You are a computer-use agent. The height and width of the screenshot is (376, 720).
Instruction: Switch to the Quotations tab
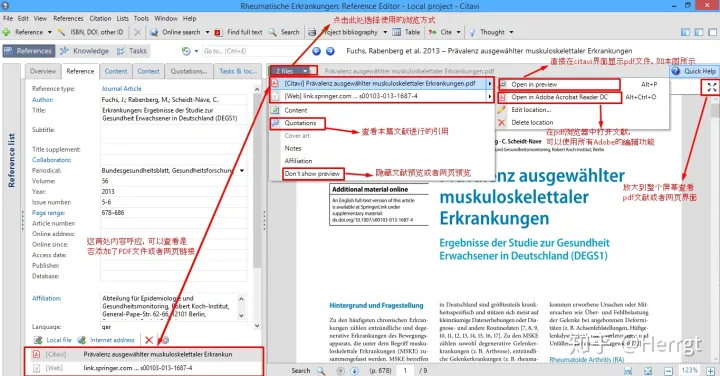[189, 71]
